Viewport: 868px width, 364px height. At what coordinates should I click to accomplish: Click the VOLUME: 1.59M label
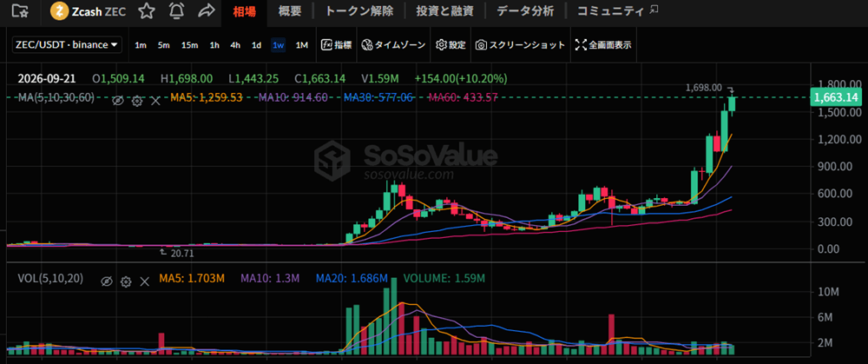(444, 279)
